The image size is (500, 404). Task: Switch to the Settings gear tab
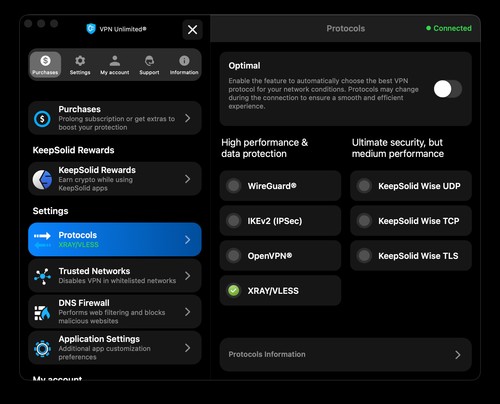(80, 65)
